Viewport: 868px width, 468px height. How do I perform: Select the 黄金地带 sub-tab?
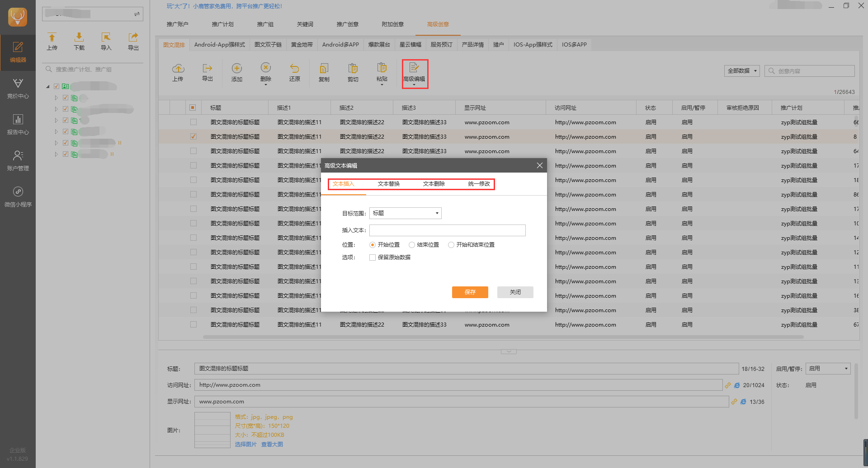coord(302,45)
